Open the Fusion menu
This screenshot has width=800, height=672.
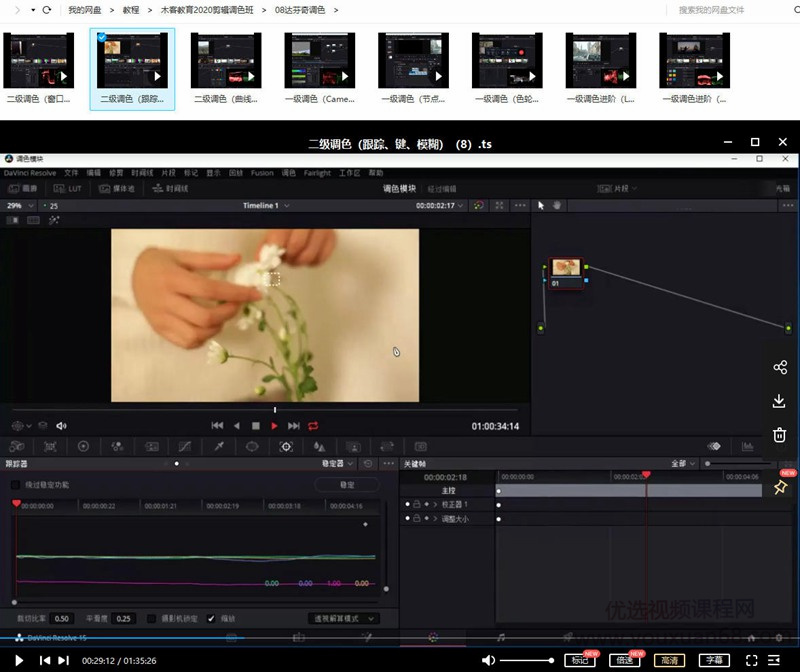click(x=262, y=173)
